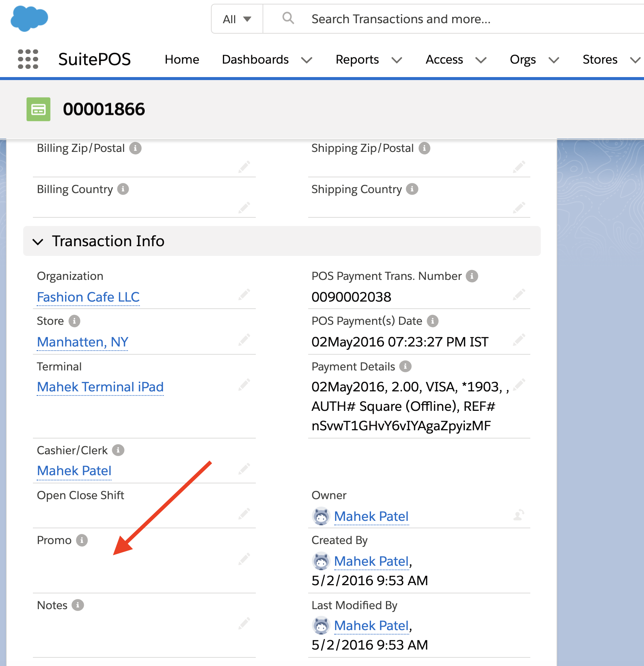The height and width of the screenshot is (666, 644).
Task: Open the Mahek Terminal iPad link
Action: coord(101,387)
